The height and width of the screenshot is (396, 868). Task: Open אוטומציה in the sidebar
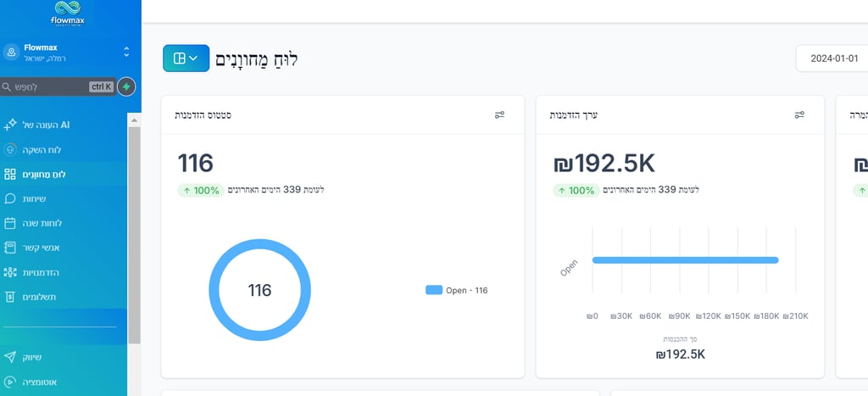tap(40, 382)
